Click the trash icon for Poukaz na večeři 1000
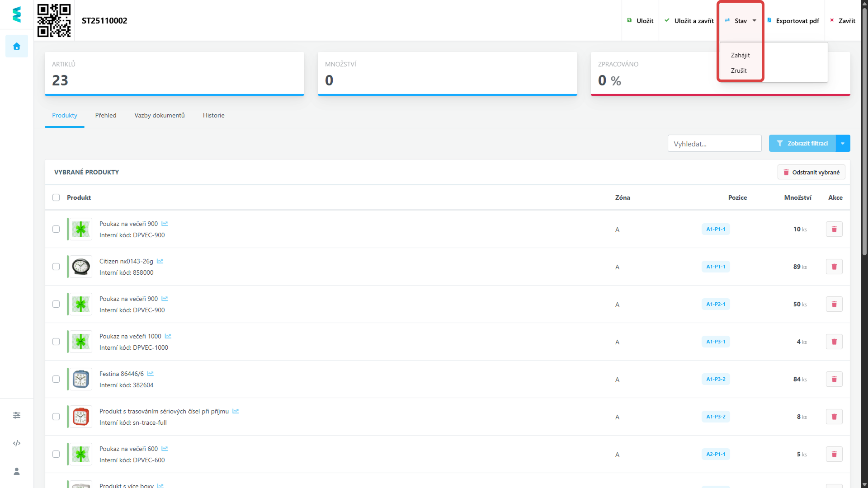The height and width of the screenshot is (488, 868). [x=834, y=342]
